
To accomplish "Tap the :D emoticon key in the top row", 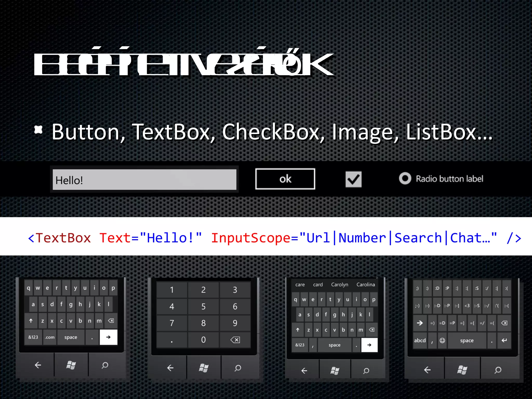I will pyautogui.click(x=437, y=288).
